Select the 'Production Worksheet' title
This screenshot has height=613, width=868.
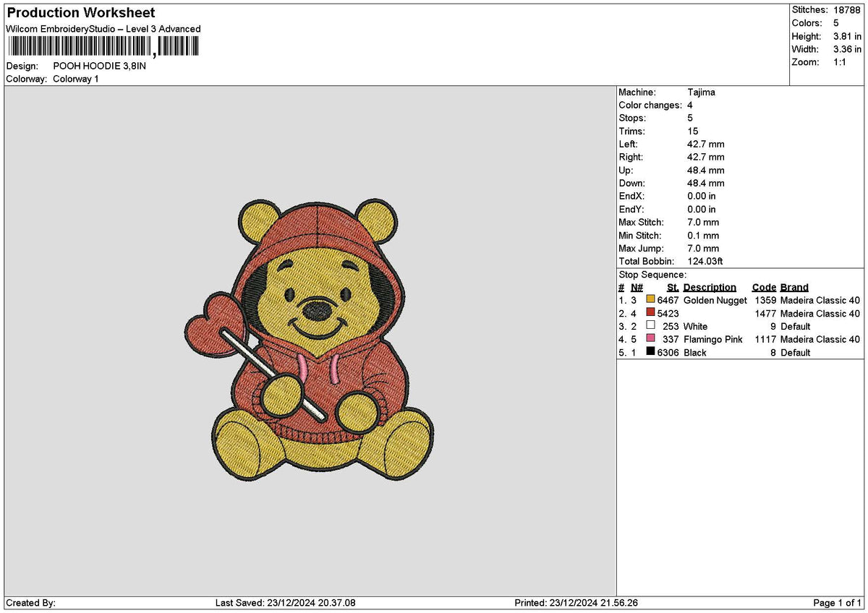81,13
